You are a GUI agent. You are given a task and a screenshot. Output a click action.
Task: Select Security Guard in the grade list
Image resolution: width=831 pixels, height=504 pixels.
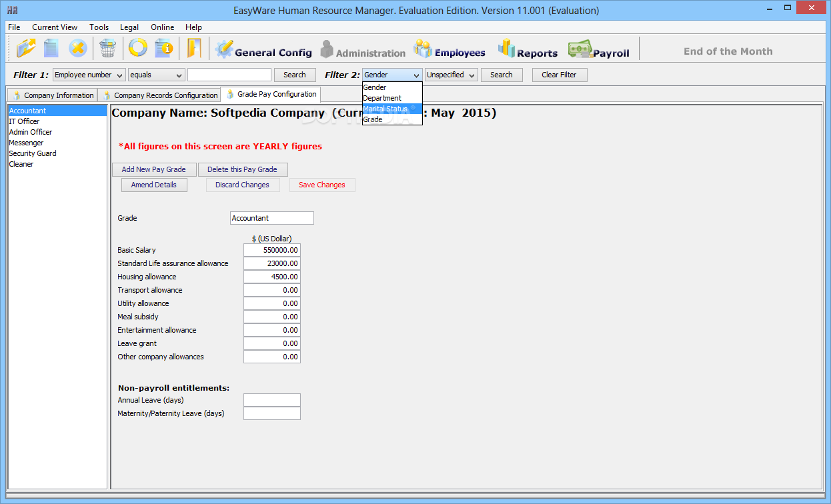57,153
